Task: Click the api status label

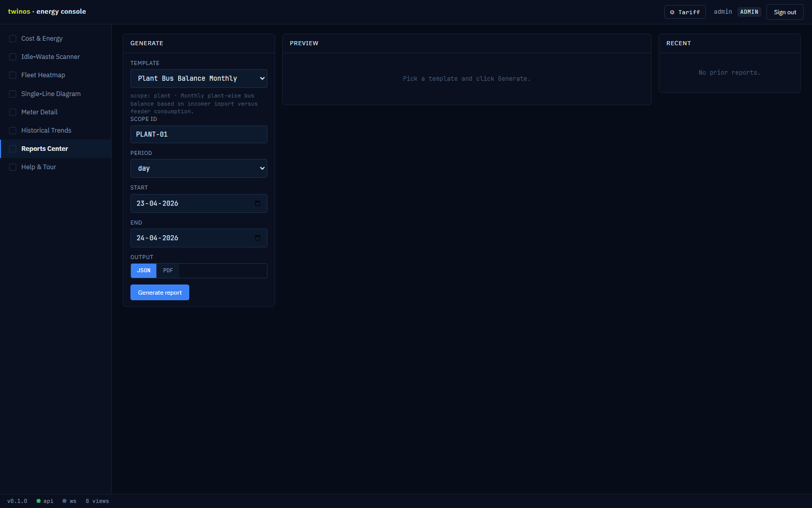Action: coord(48,501)
